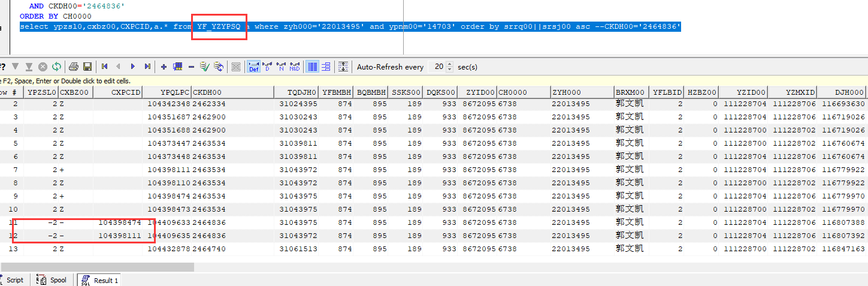
Task: Switch to grid view layout toggle
Action: point(312,67)
